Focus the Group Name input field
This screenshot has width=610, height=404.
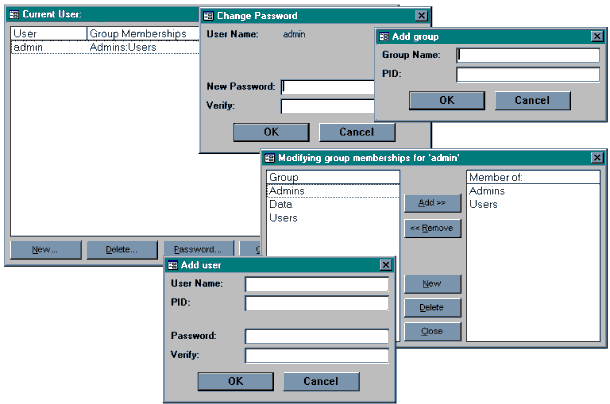tap(528, 55)
